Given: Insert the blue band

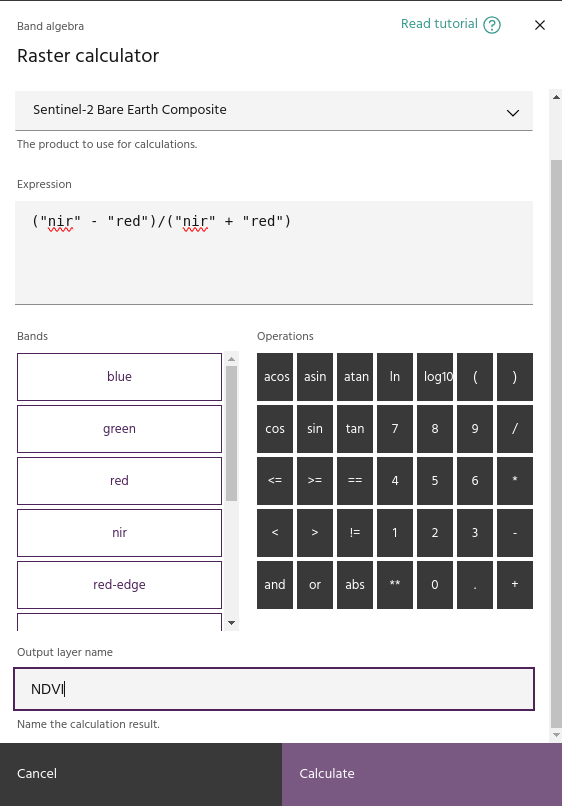Looking at the screenshot, I should pos(119,377).
